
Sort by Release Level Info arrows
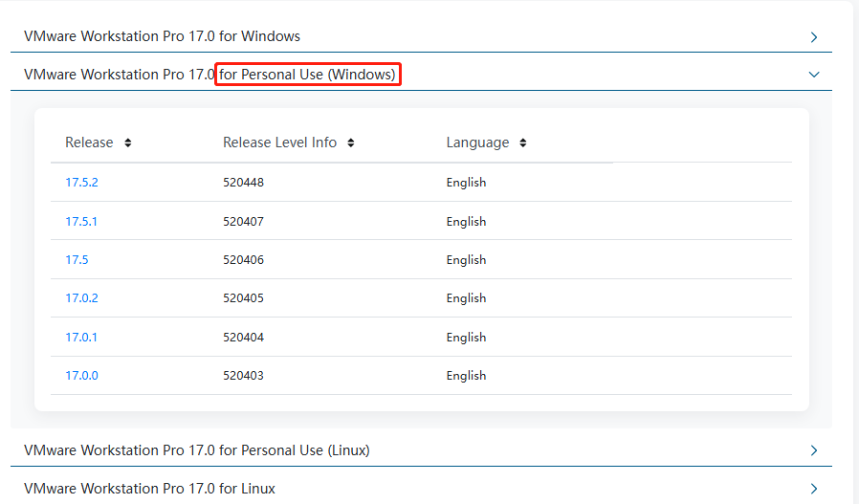[351, 143]
